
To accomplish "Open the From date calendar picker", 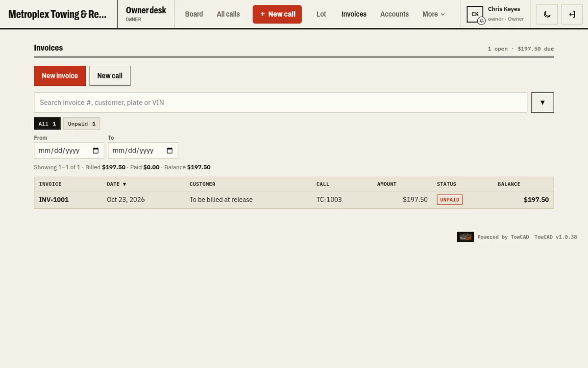I will click(x=96, y=151).
